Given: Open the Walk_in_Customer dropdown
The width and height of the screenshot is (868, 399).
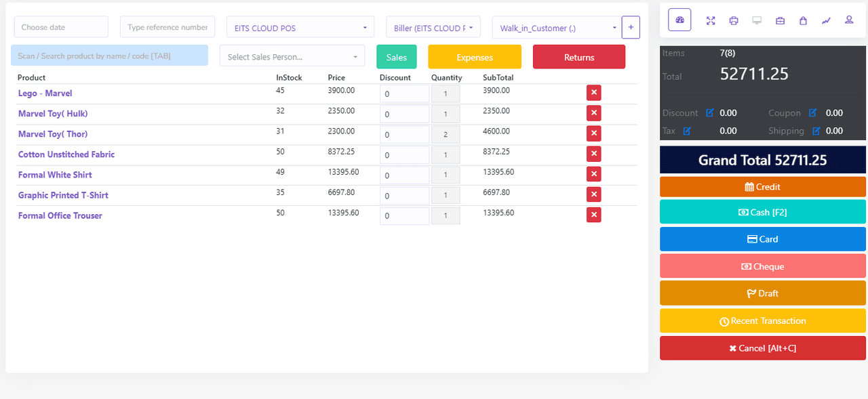Looking at the screenshot, I should 556,27.
